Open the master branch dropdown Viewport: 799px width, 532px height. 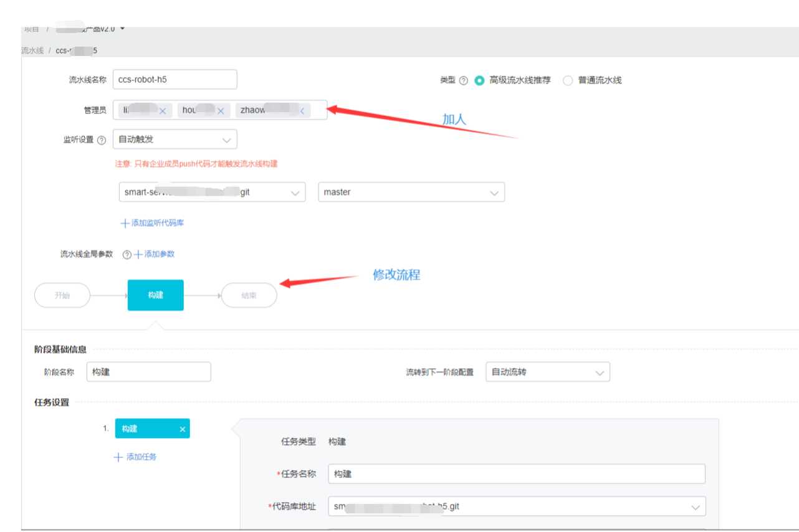(x=411, y=192)
